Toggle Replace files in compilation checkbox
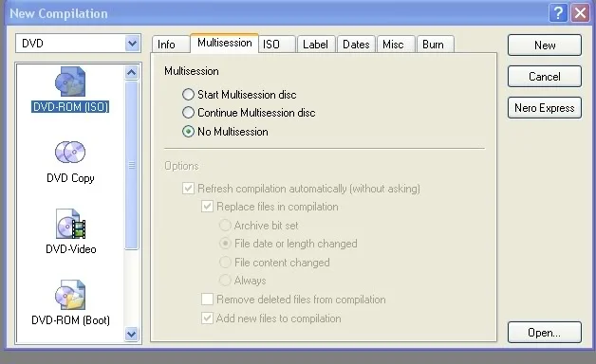 207,207
